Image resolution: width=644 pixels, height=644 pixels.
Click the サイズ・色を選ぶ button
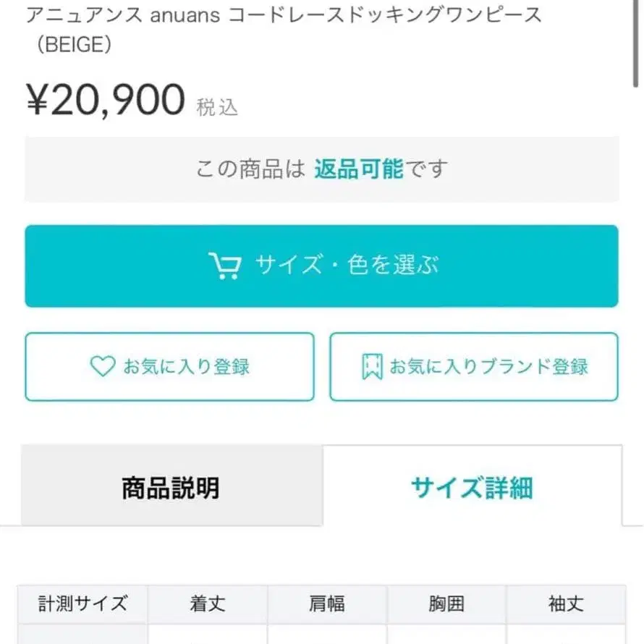click(x=321, y=265)
